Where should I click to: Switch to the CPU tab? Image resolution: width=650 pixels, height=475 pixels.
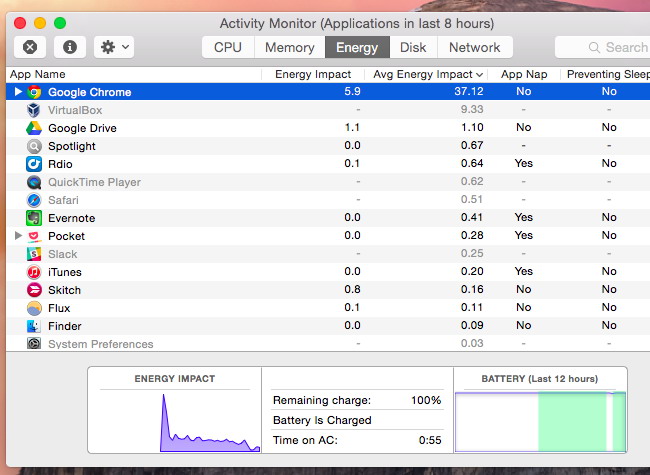(x=228, y=47)
